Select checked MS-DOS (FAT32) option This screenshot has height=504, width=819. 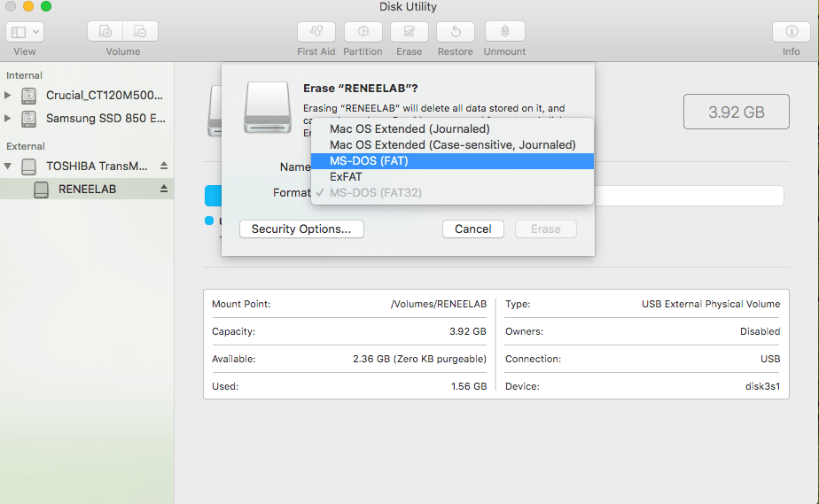point(452,192)
